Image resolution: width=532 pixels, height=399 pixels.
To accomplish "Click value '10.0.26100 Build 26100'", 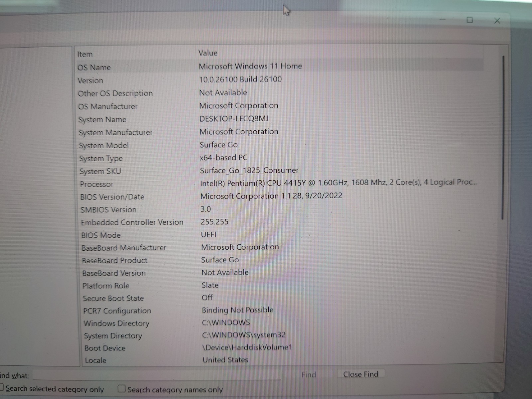I will coord(240,79).
